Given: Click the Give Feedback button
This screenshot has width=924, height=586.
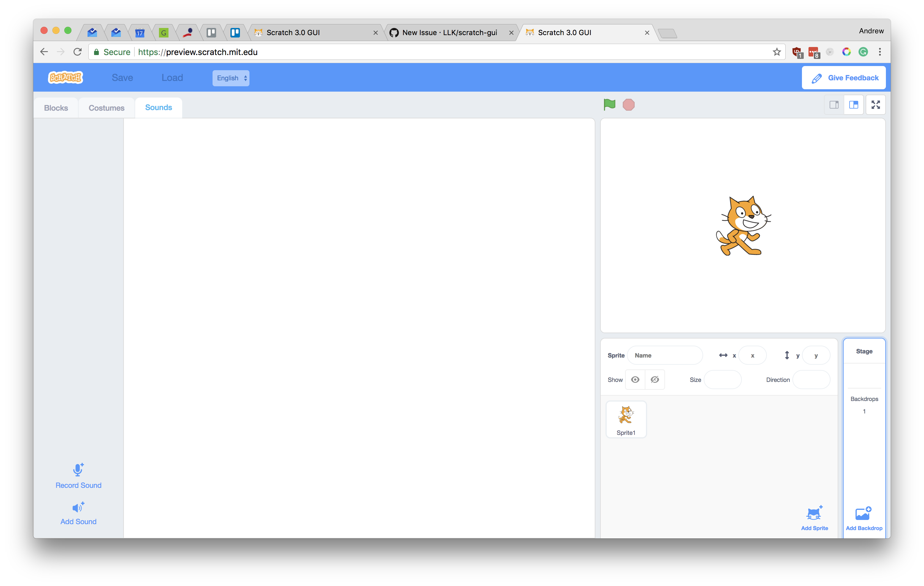Looking at the screenshot, I should [843, 78].
